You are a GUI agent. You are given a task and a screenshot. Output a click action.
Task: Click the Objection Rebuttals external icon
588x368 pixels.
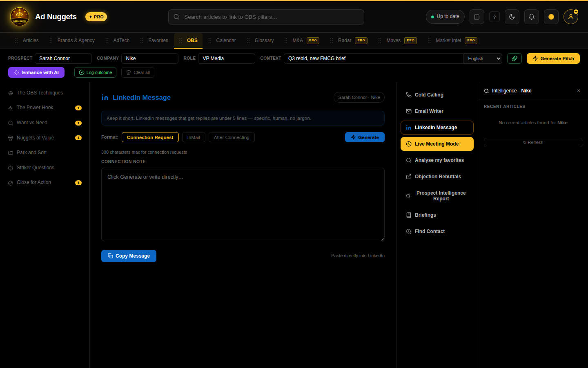coord(409,177)
